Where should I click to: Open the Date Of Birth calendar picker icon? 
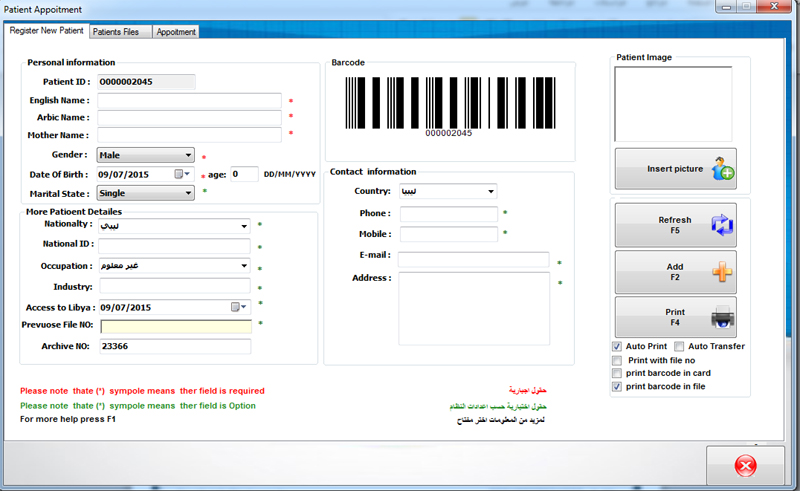pyautogui.click(x=180, y=173)
